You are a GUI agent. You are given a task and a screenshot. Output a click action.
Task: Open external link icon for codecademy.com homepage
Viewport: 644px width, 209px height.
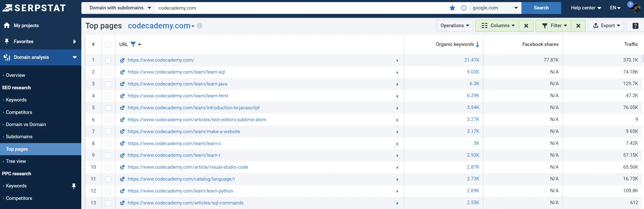pyautogui.click(x=122, y=60)
